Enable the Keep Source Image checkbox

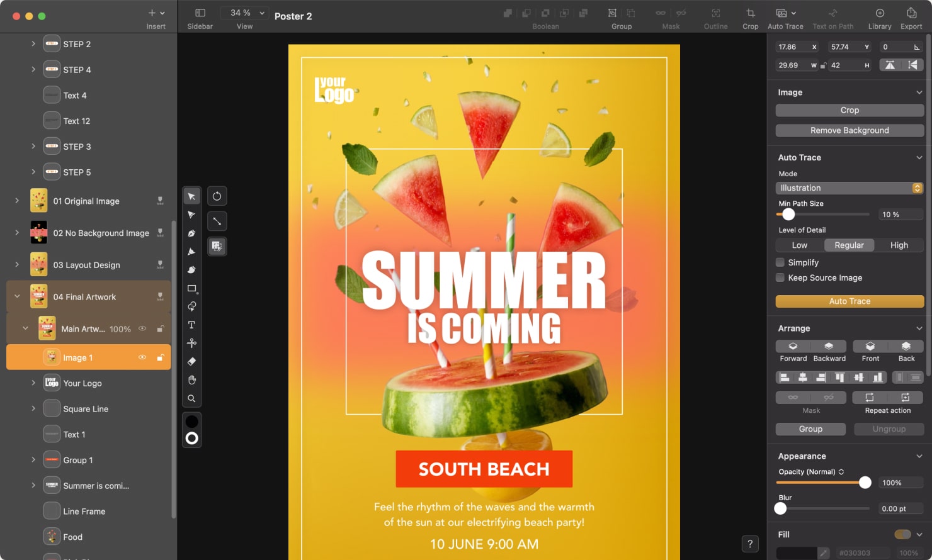pyautogui.click(x=780, y=277)
